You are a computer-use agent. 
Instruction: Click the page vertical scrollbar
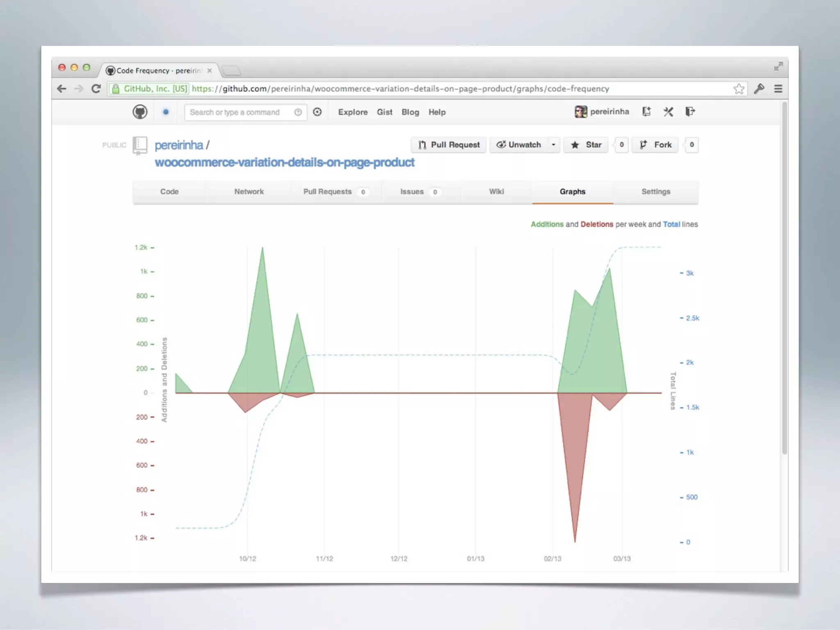point(784,279)
